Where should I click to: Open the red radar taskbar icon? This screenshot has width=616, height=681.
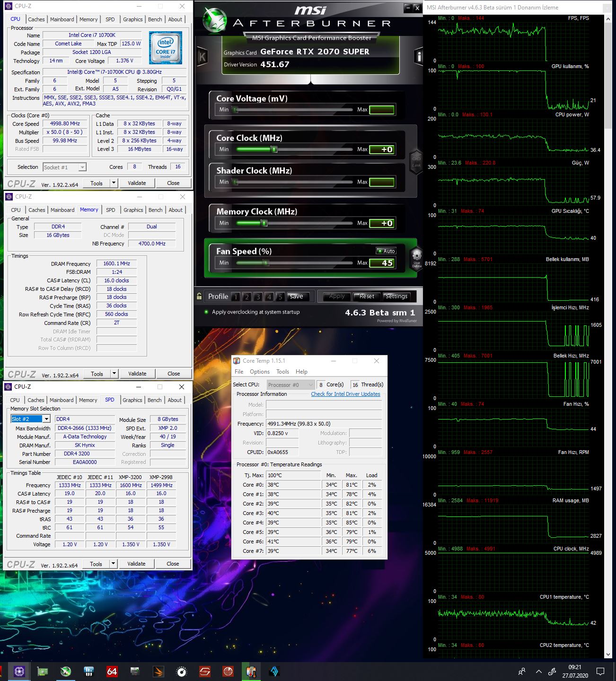point(228,671)
